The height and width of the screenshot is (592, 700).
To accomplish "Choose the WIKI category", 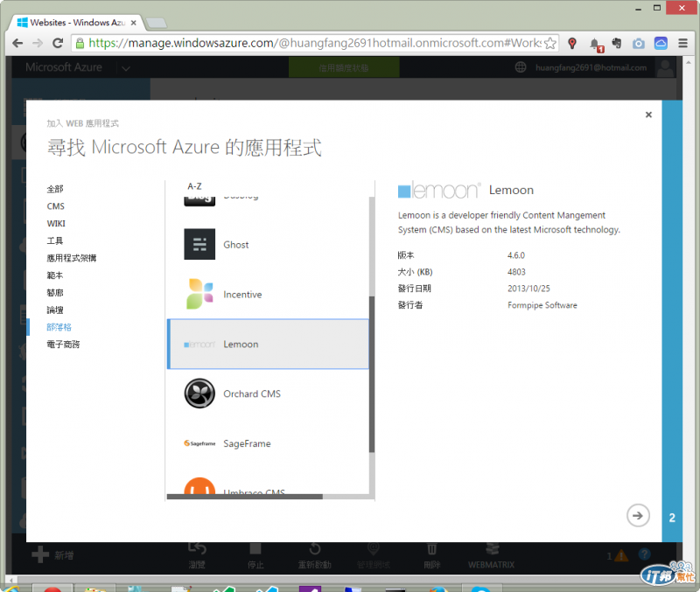I will click(56, 224).
